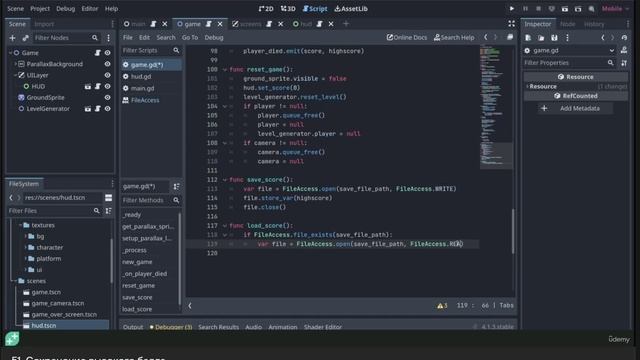The width and height of the screenshot is (640, 360).
Task: Open Online Docs
Action: pyautogui.click(x=407, y=38)
